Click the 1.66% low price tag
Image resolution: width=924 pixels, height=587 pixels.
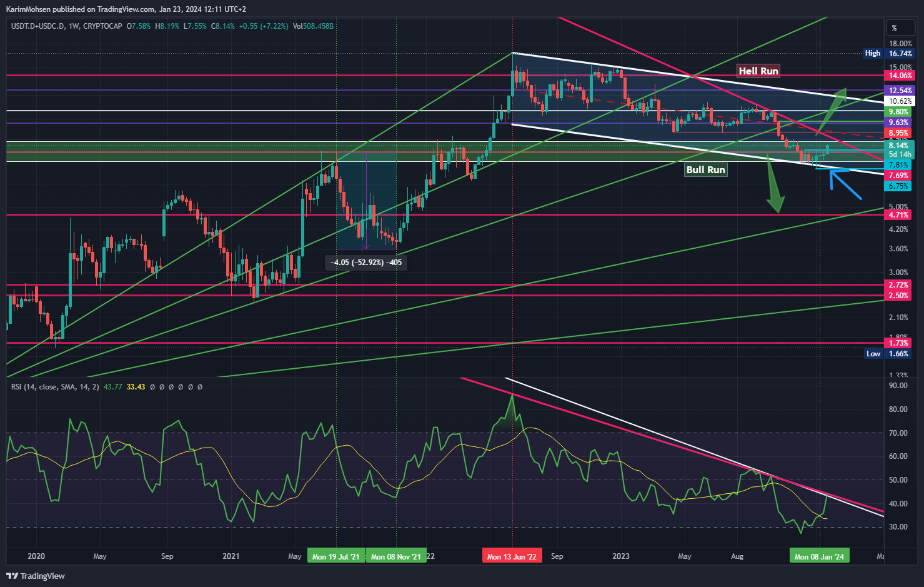coord(898,354)
